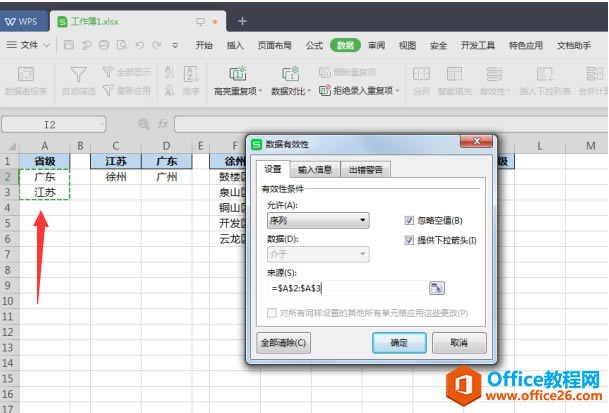This screenshot has height=413, width=609.
Task: Click inside the formula bar
Action: [x=391, y=124]
